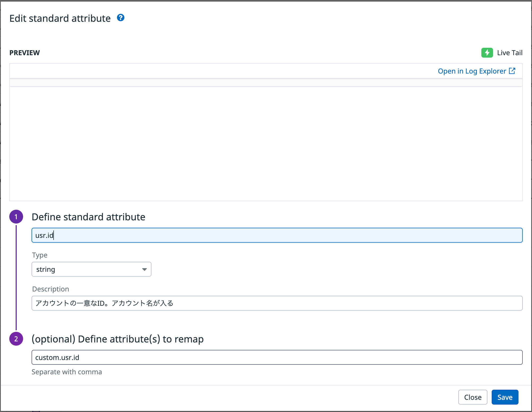Click Open in Log Explorer link
Image resolution: width=532 pixels, height=412 pixels.
click(x=472, y=71)
